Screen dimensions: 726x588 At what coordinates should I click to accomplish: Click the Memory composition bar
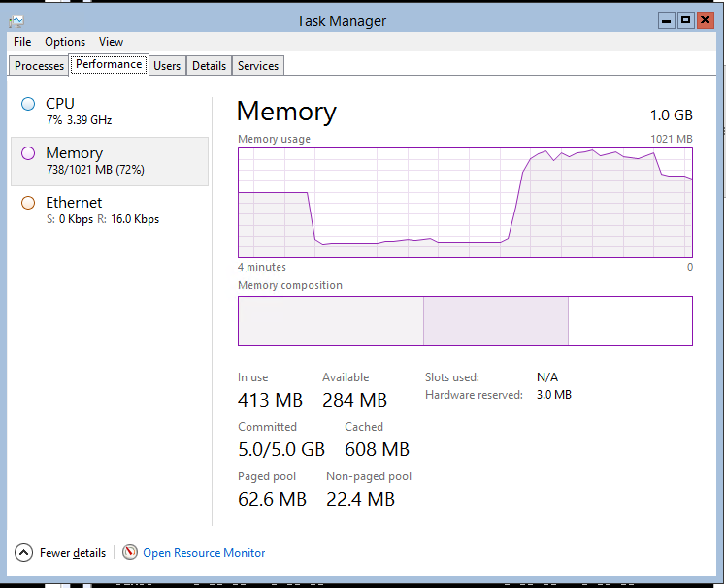coord(465,321)
